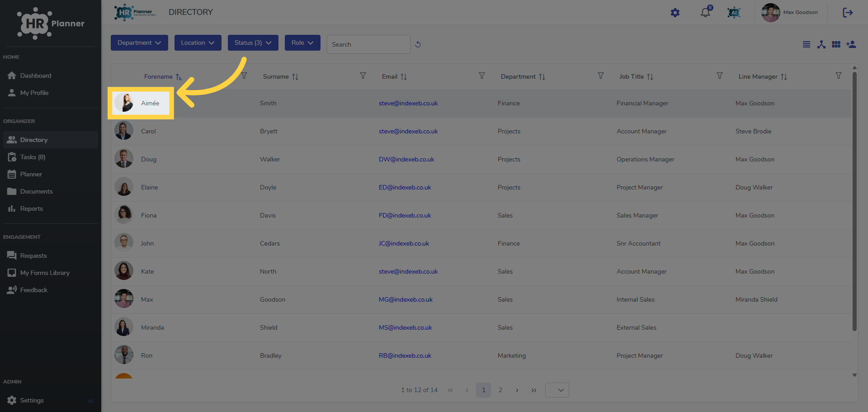Expand the Department filter dropdown
Viewport: 868px width, 412px height.
(x=139, y=43)
